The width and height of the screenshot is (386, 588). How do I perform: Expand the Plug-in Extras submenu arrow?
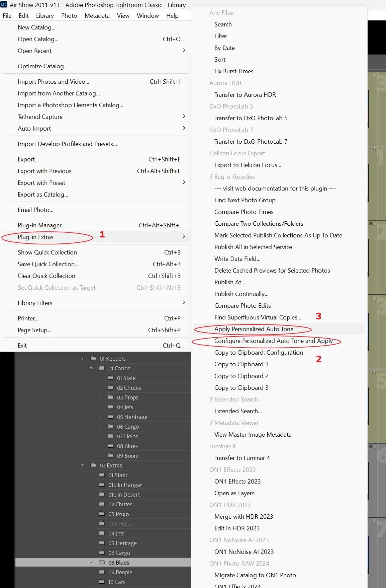click(x=184, y=236)
